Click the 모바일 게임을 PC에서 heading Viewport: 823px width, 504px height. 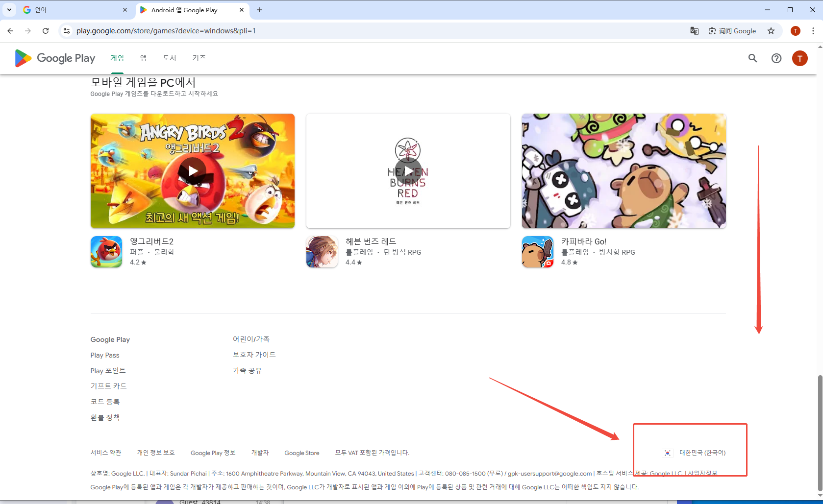point(143,82)
